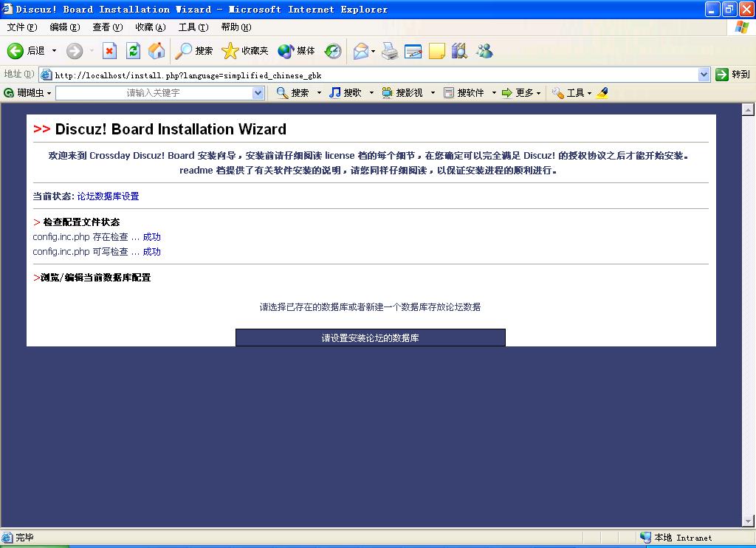Viewport: 756px width, 548px height.
Task: Open the 文件(F) menu
Action: coord(21,27)
